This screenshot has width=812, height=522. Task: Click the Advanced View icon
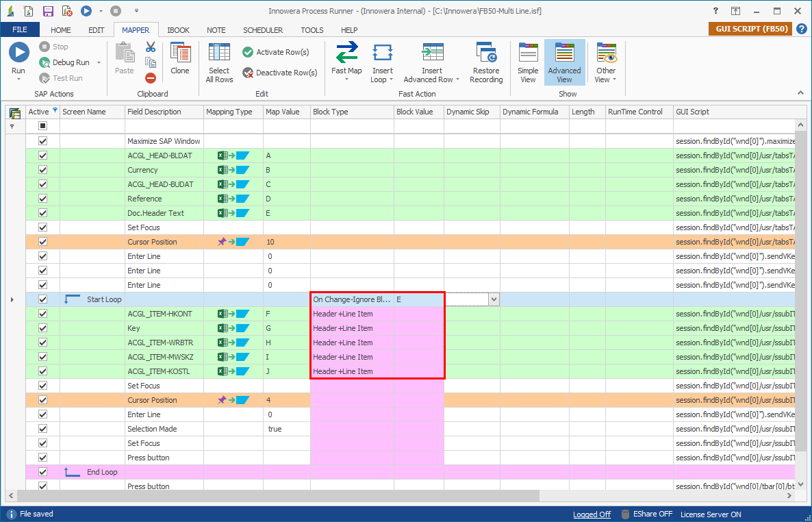point(564,53)
